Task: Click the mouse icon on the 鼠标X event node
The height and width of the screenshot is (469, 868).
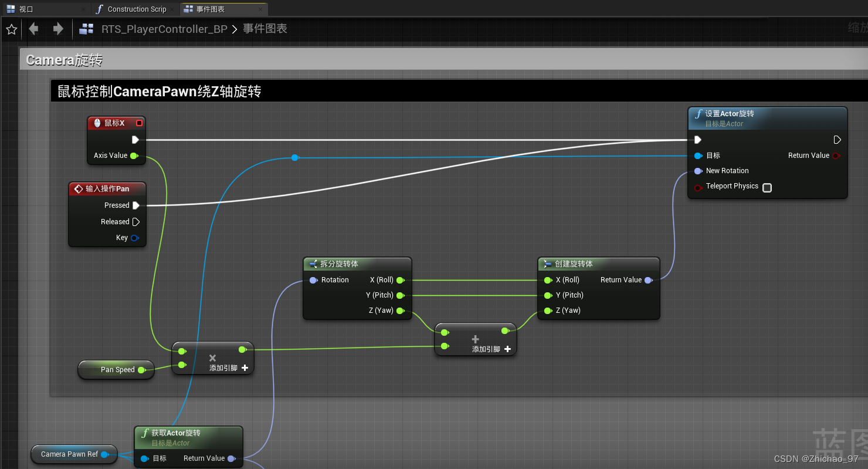Action: [96, 123]
